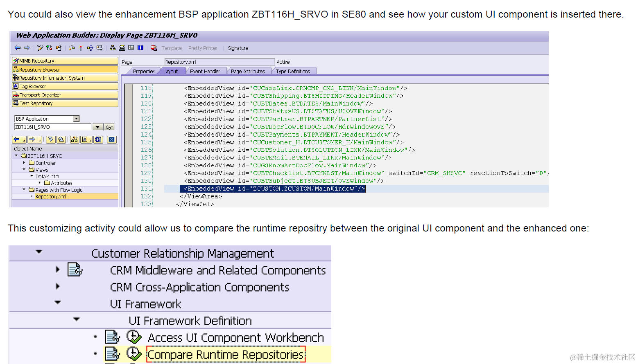Click the Other Object icon in toolbar
The height and width of the screenshot is (364, 638).
click(59, 48)
